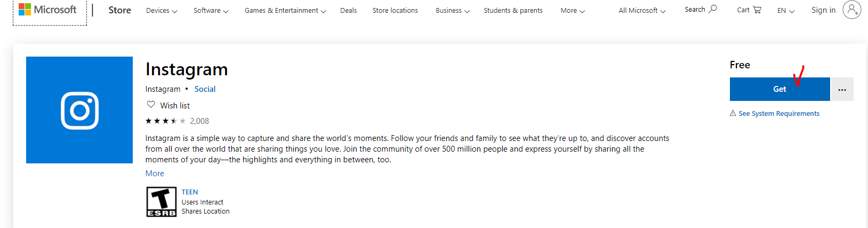Open Store locations page
The image size is (868, 228).
coord(395,10)
